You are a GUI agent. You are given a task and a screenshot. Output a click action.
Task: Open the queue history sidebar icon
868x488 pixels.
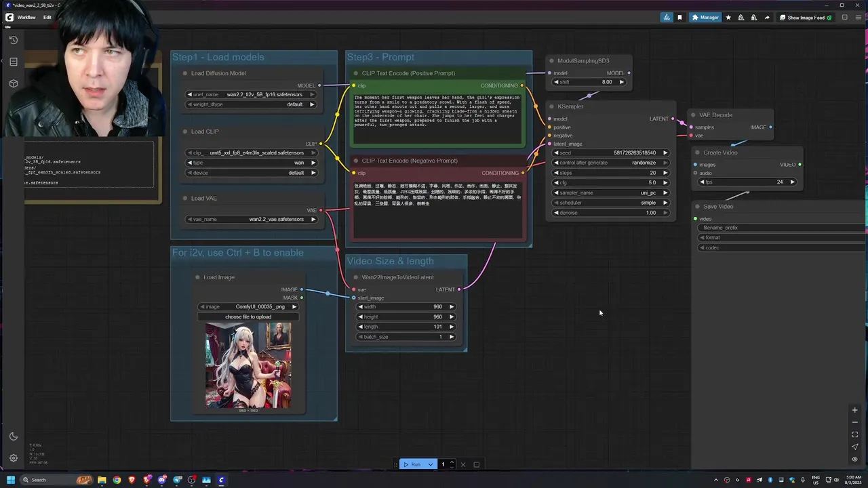pyautogui.click(x=13, y=40)
